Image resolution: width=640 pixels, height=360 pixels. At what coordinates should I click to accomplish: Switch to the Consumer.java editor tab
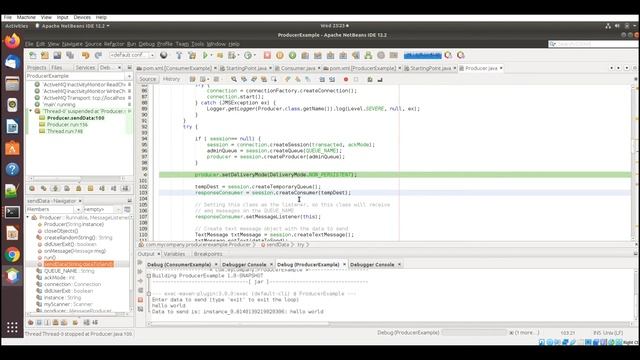coord(298,68)
